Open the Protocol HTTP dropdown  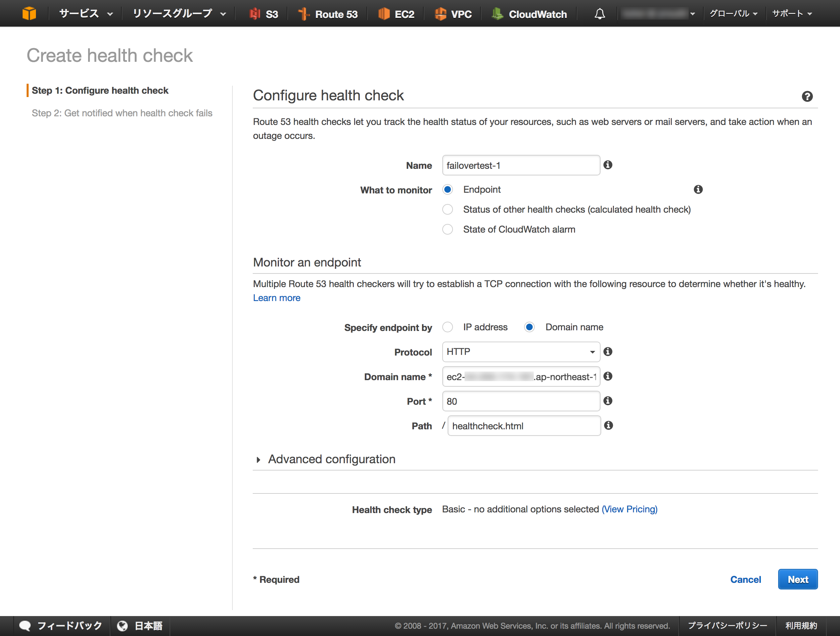click(x=521, y=352)
